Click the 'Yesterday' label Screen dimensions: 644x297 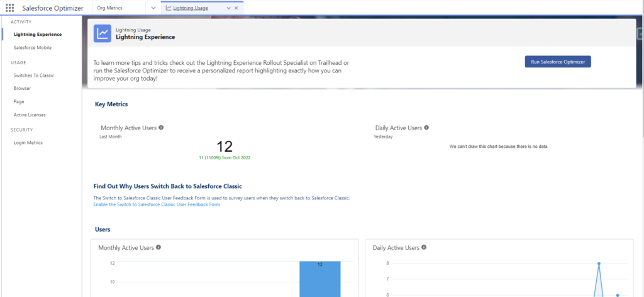point(383,137)
